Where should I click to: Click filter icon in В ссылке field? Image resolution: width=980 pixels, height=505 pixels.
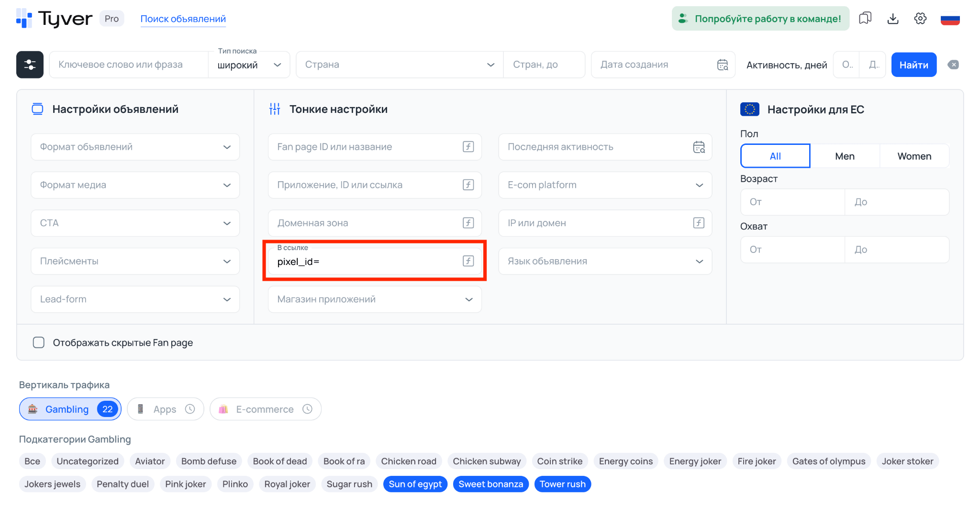468,261
